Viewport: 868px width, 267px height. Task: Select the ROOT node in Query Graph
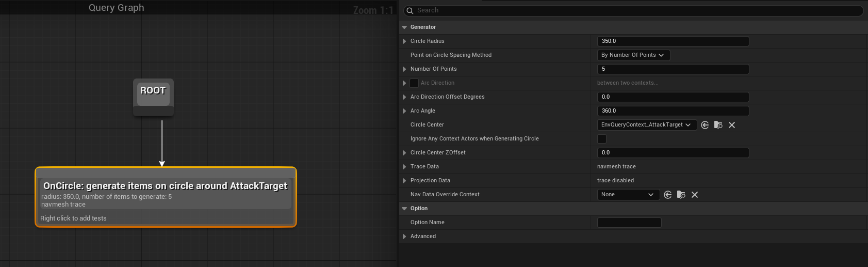153,97
